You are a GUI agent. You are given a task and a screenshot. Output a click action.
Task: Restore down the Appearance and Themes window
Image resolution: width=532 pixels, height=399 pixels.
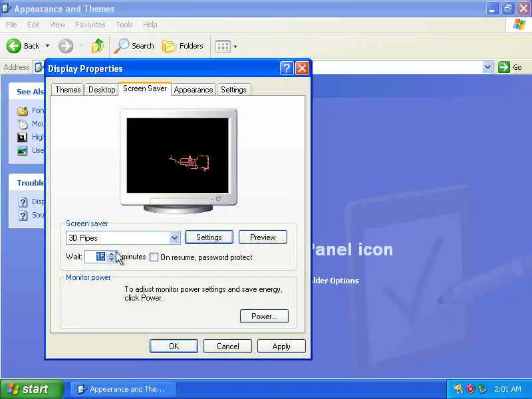coord(508,9)
